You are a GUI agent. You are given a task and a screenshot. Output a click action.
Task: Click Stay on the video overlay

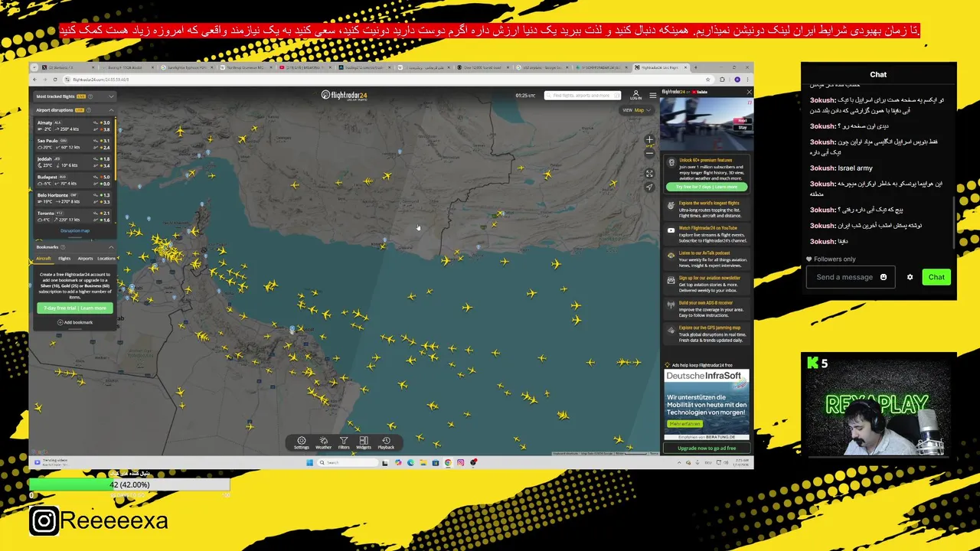pyautogui.click(x=742, y=127)
